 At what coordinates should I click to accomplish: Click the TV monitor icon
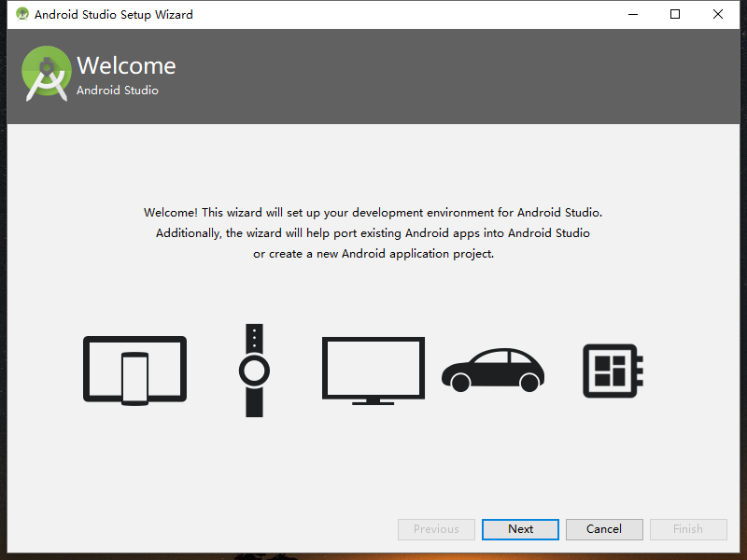coord(373,371)
